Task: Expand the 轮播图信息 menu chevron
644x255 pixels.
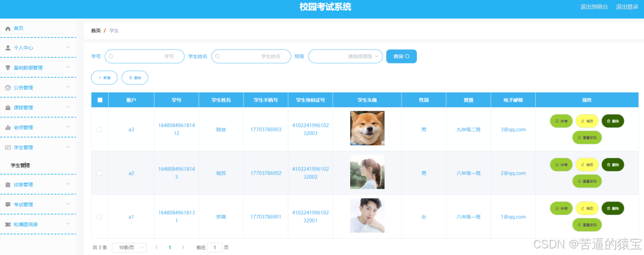Action: pos(68,224)
